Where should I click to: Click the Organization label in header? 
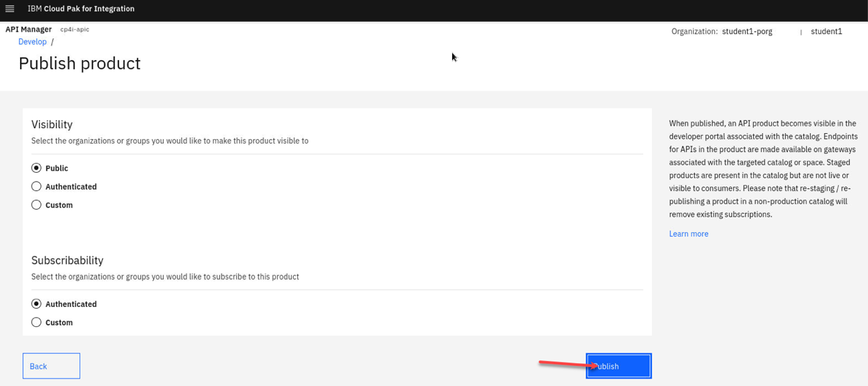click(694, 31)
